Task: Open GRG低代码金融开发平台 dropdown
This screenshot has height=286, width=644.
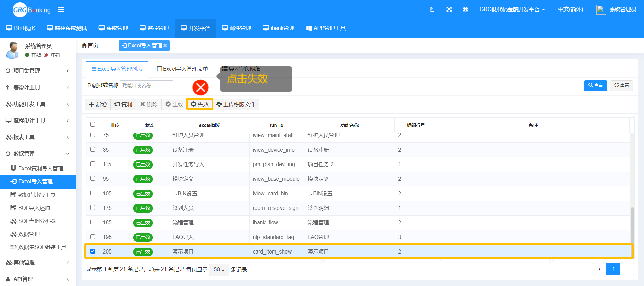Action: (x=512, y=9)
